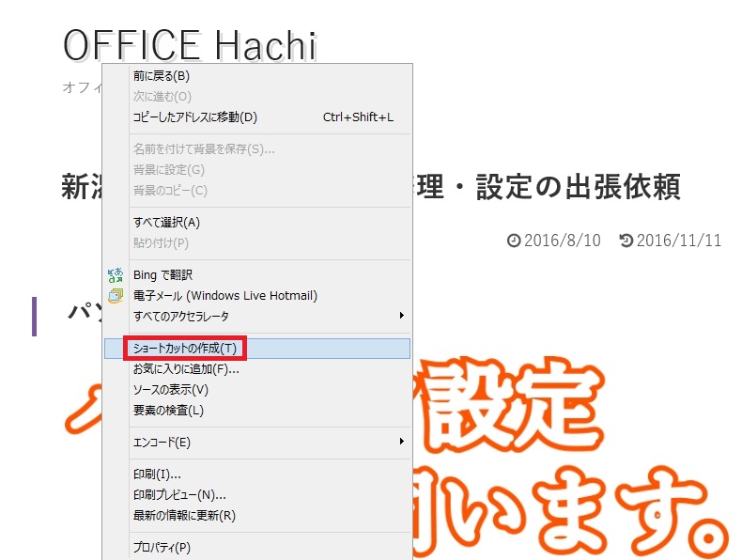This screenshot has height=560, width=742.
Task: Choose 印刷(I)... from the menu
Action: tap(257, 474)
